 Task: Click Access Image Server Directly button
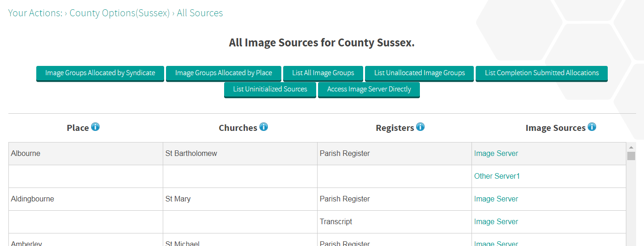(369, 90)
